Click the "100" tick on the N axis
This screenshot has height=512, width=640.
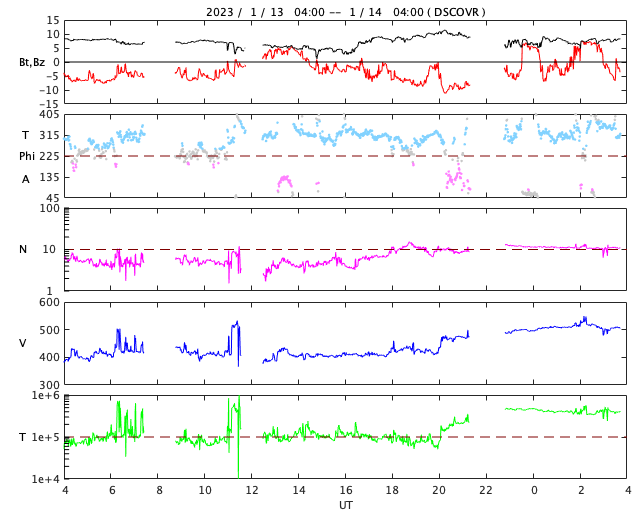point(49,208)
